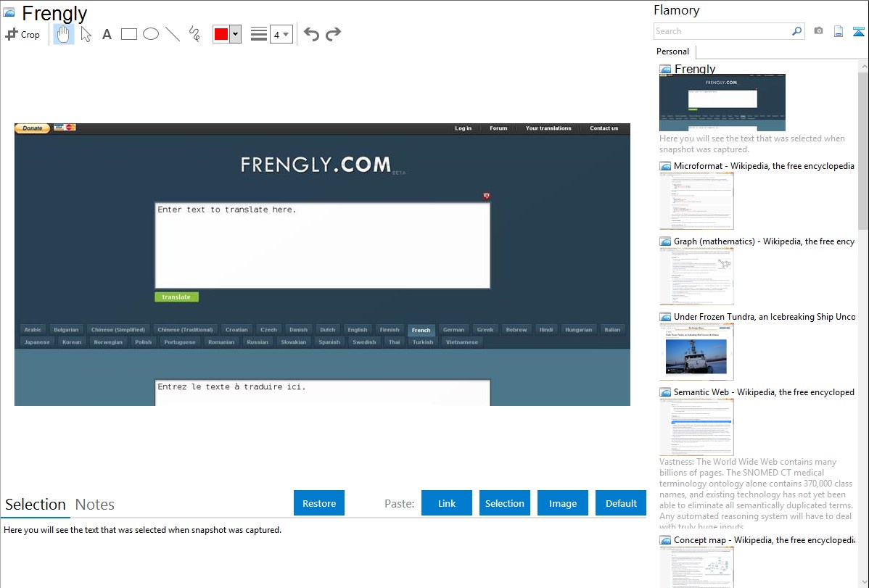The width and height of the screenshot is (869, 588).
Task: Open the Semantic Web snapshot thumbnail
Action: pos(696,427)
